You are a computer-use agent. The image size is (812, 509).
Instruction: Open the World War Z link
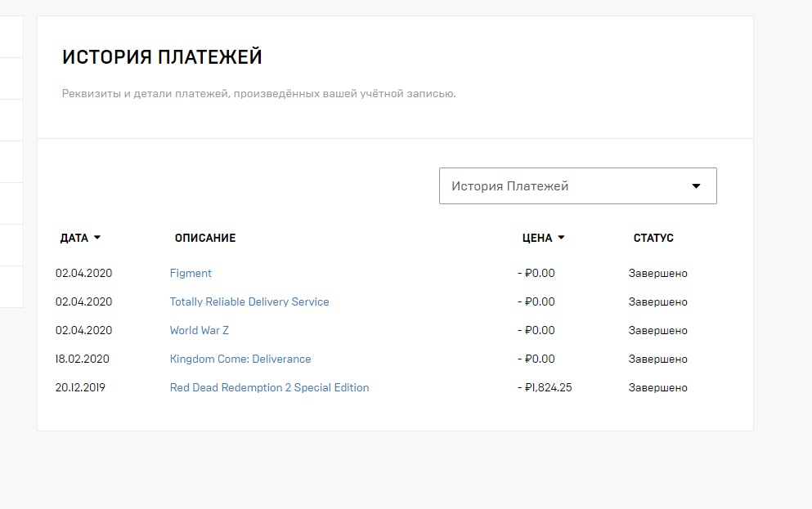[200, 331]
